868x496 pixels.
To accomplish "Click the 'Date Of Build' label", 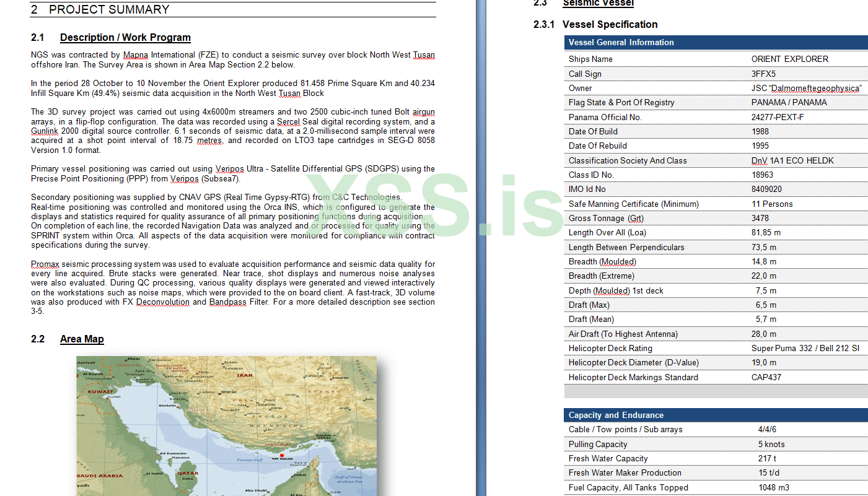I will point(593,131).
